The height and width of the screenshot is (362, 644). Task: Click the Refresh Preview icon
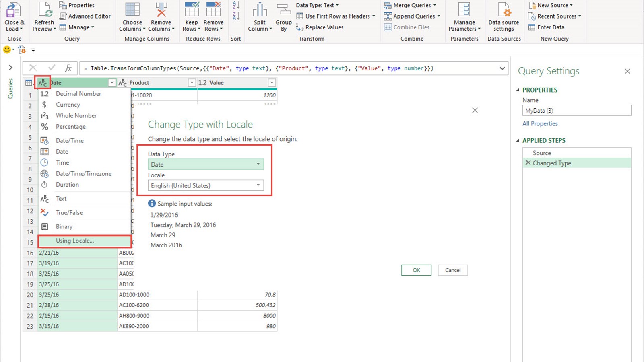point(44,10)
